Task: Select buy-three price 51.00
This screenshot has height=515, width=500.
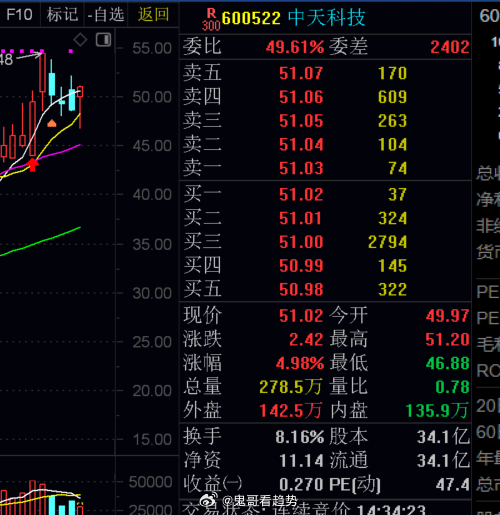Action: (x=301, y=242)
